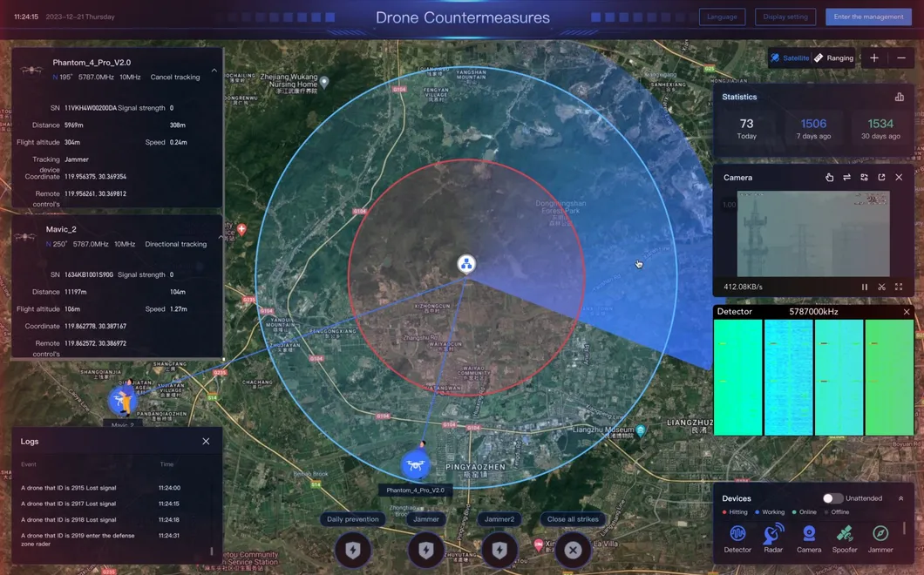924x575 pixels.
Task: Take a snapshot with the scissors icon
Action: tap(881, 286)
